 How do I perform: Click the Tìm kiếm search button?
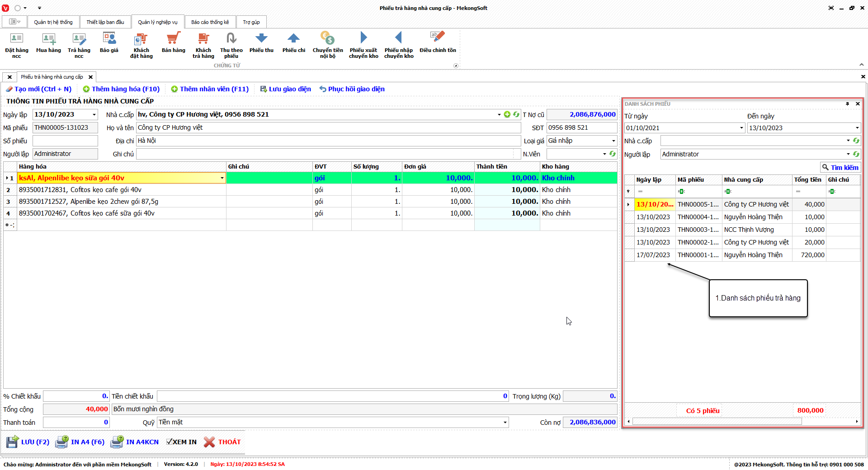pyautogui.click(x=840, y=167)
